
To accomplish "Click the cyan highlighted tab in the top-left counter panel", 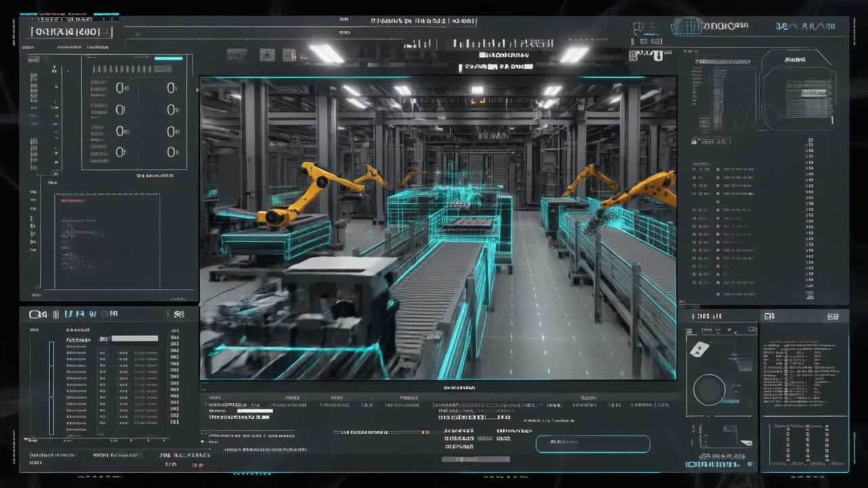I will tap(168, 58).
